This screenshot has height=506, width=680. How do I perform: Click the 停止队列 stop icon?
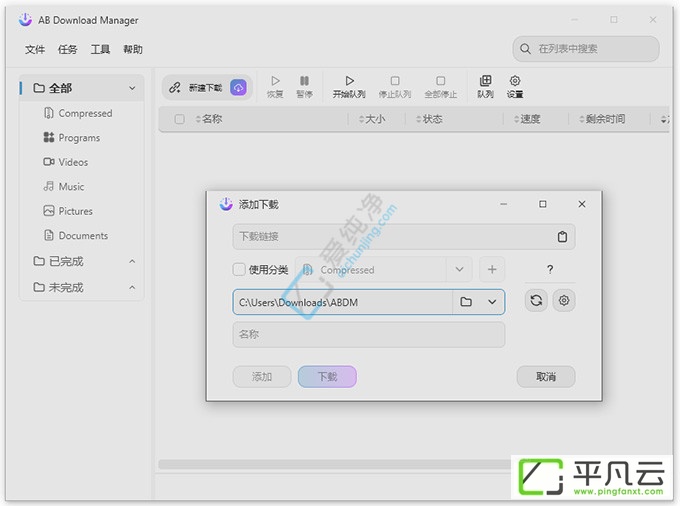click(x=395, y=81)
